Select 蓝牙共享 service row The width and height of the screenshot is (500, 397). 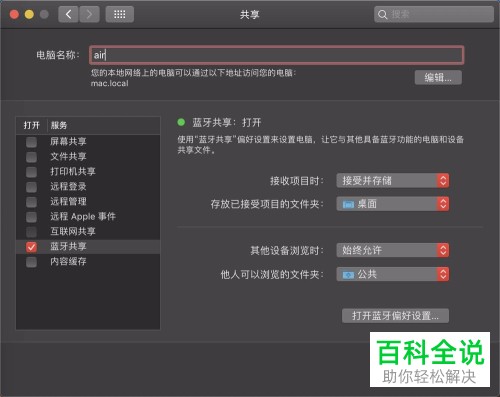tap(88, 247)
